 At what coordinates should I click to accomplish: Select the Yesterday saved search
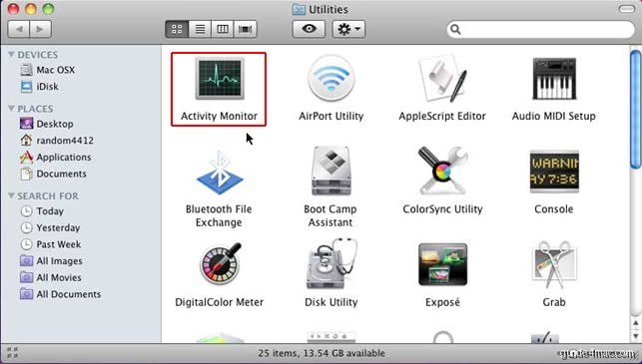[x=50, y=227]
